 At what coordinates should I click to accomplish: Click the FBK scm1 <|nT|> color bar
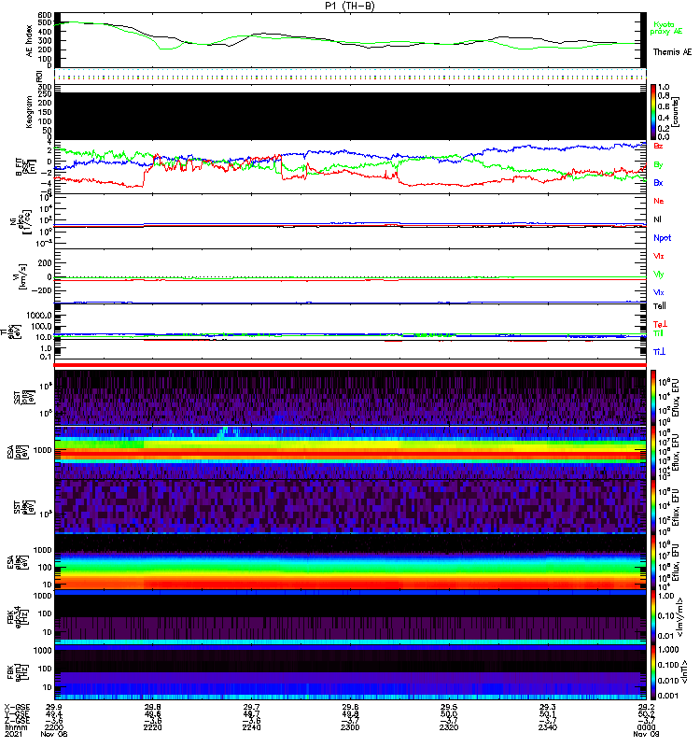tap(653, 671)
